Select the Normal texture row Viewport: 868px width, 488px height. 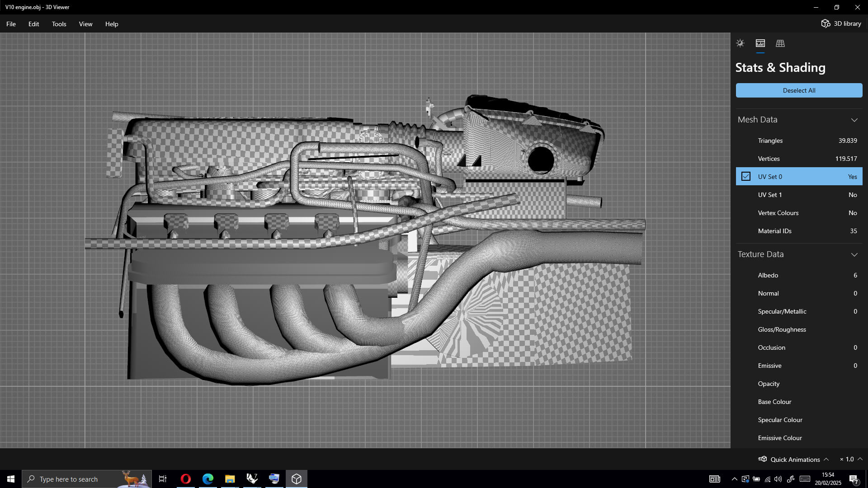pos(799,293)
